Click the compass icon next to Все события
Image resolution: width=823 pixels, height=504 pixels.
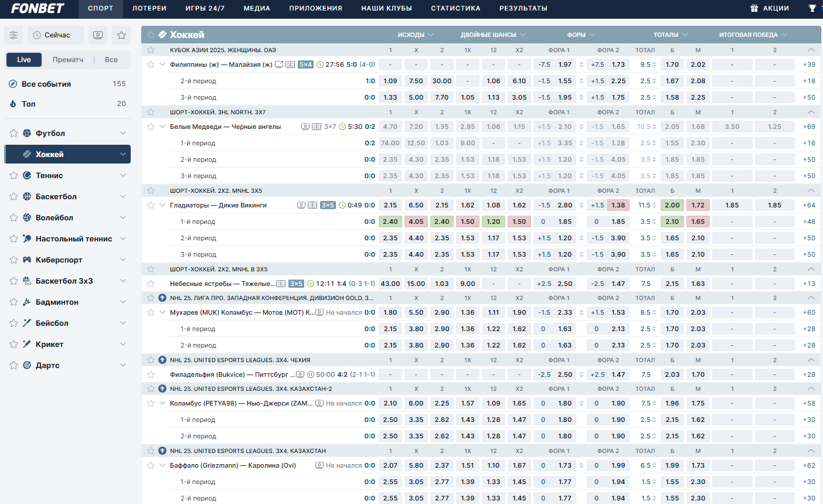13,84
